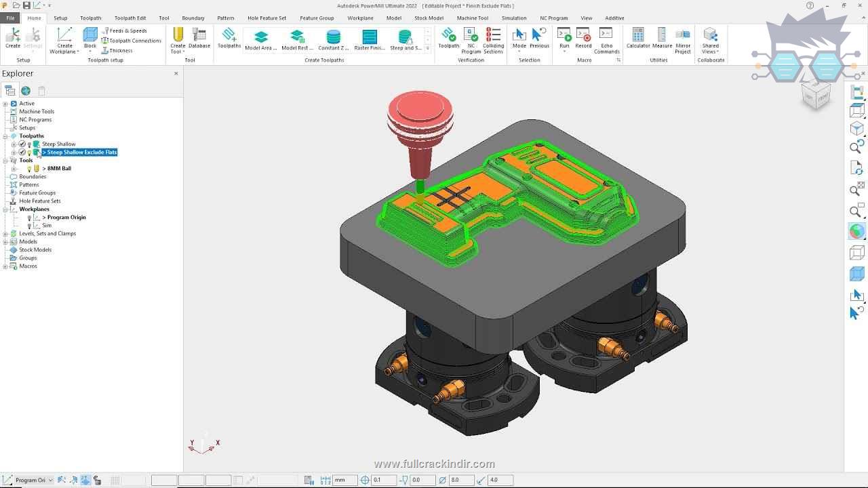Open Colliding Sections
This screenshot has height=488, width=868.
click(x=494, y=41)
